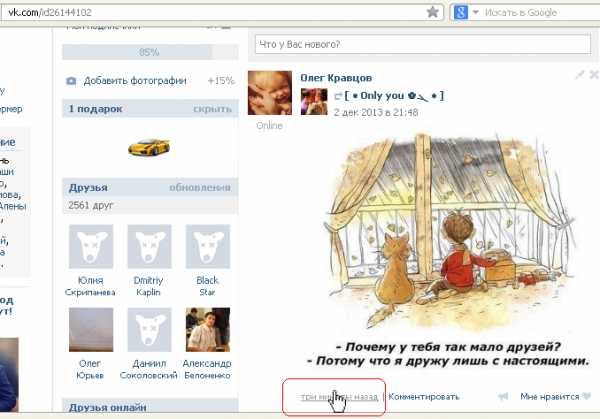Click the heart like icon

(586, 396)
